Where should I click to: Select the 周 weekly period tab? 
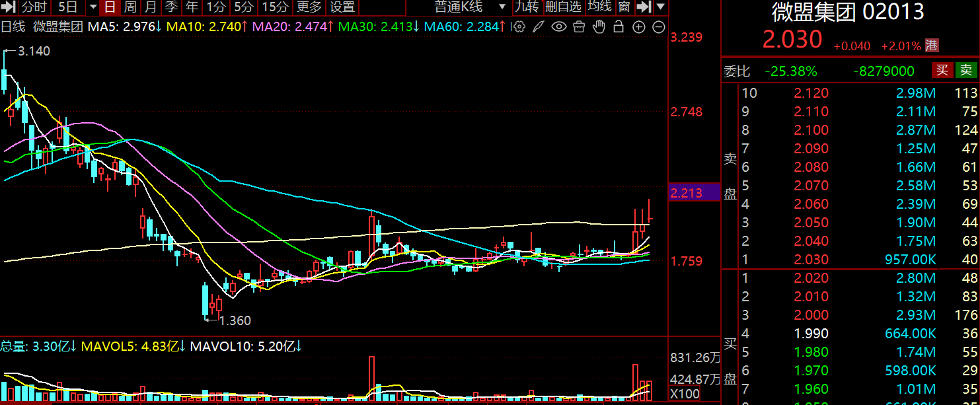pos(130,7)
